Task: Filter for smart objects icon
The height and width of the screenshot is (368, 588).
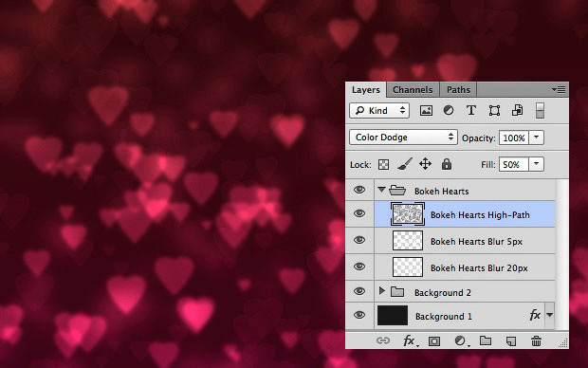Action: [x=517, y=110]
